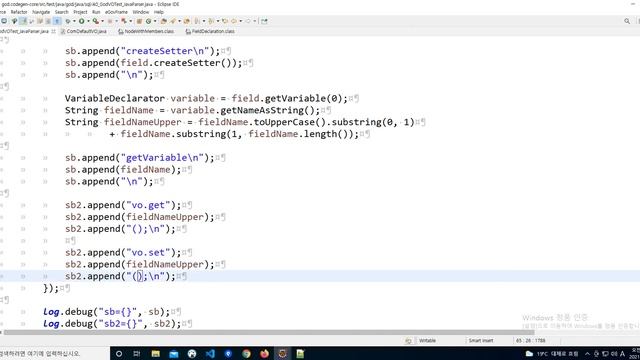
Task: Open the Refactor menu
Action: 19,12
